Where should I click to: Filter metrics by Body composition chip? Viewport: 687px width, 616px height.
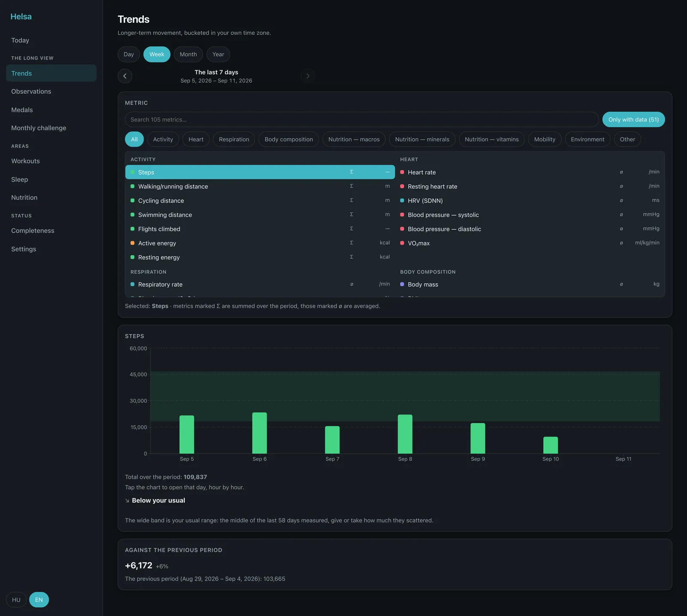(x=289, y=139)
